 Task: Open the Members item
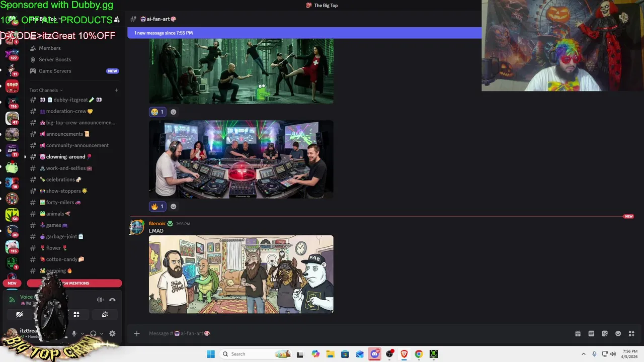(x=74, y=48)
